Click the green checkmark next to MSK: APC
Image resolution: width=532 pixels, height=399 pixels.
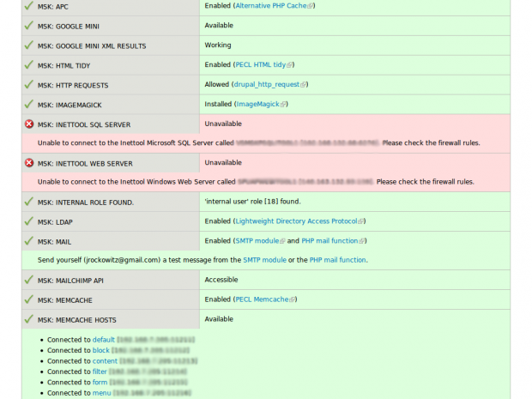pos(29,5)
